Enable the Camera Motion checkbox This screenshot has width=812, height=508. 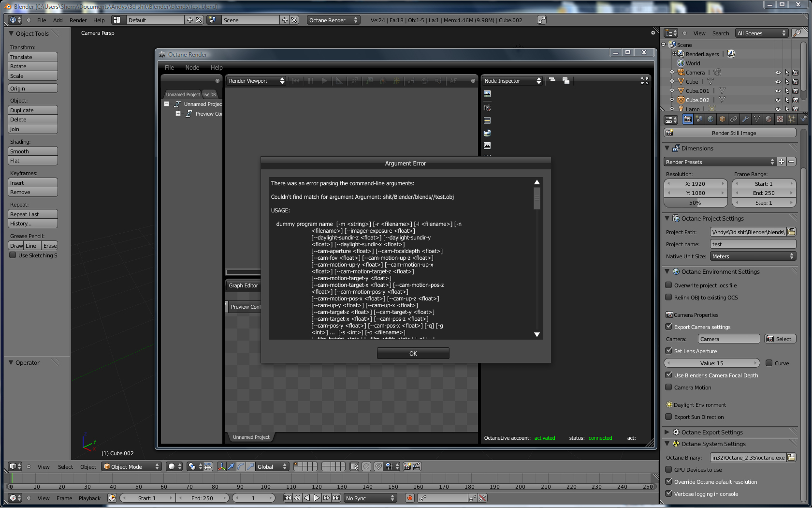[x=669, y=387]
